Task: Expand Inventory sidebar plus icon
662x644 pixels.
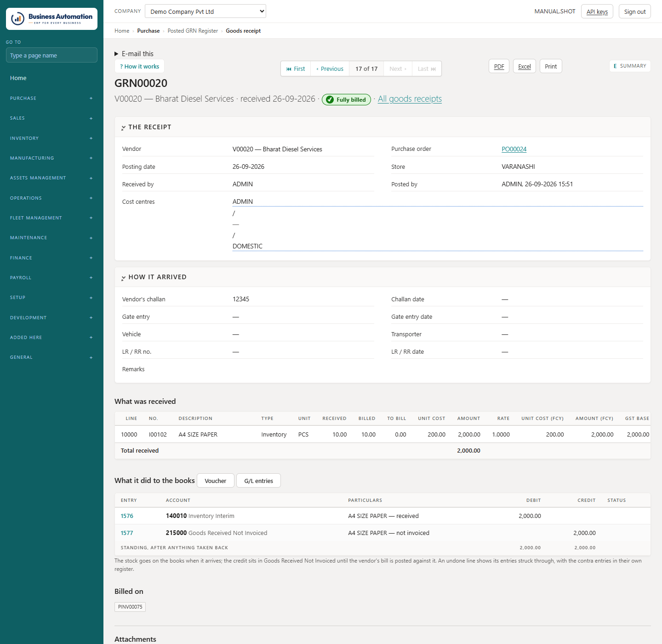Action: coord(91,138)
